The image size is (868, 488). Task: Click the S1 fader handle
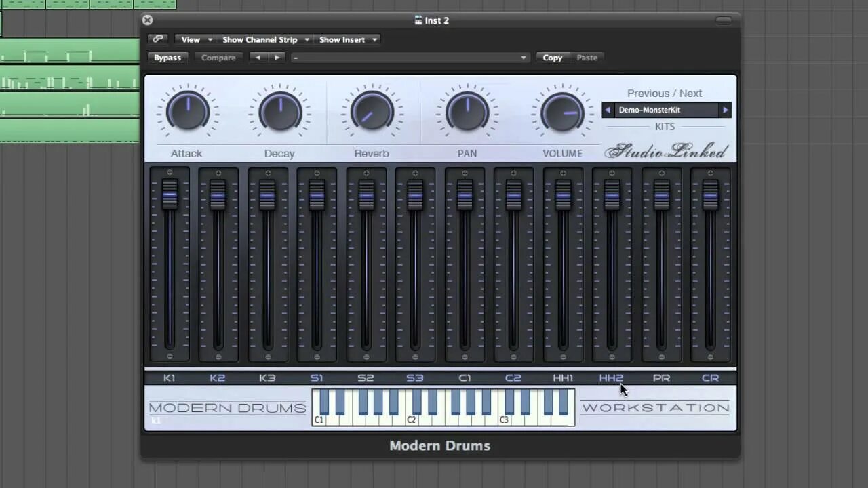317,195
